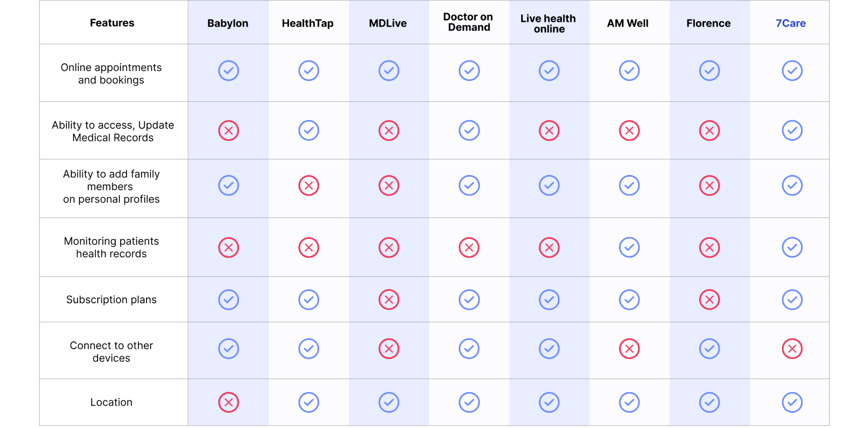The width and height of the screenshot is (868, 428).
Task: Click the Subscription plans row label
Action: [x=111, y=300]
